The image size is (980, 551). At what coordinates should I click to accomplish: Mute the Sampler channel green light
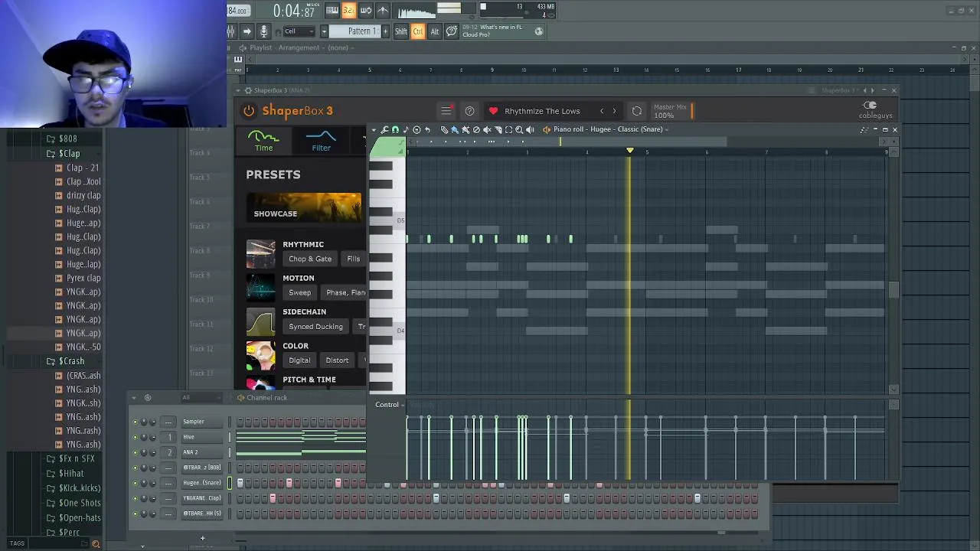point(136,422)
